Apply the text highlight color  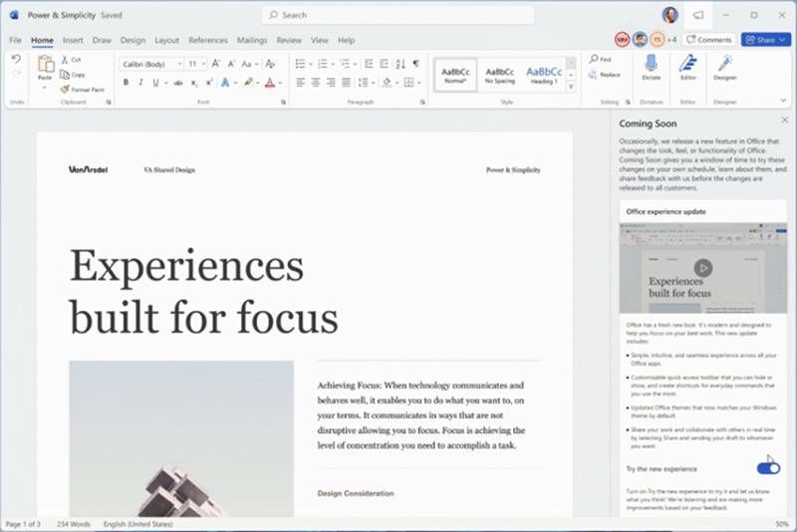[248, 83]
